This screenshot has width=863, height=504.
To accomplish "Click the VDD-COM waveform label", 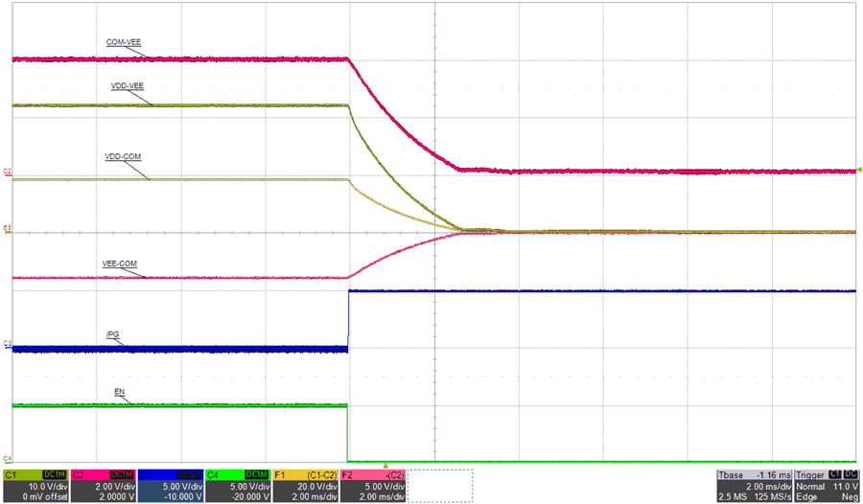I will 123,157.
